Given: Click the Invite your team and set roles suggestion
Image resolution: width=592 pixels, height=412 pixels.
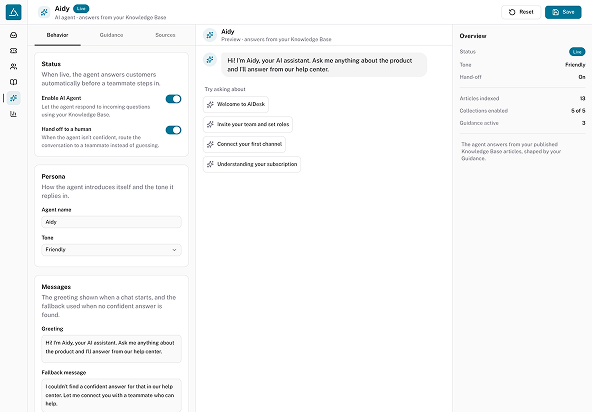Looking at the screenshot, I should (248, 124).
